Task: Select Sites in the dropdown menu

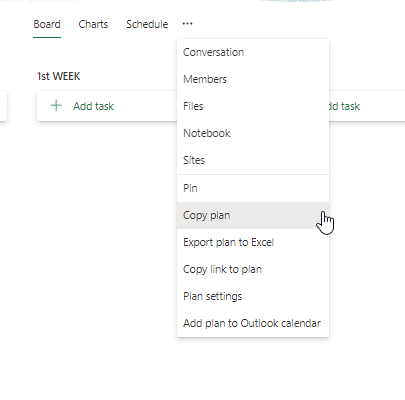Action: click(253, 160)
